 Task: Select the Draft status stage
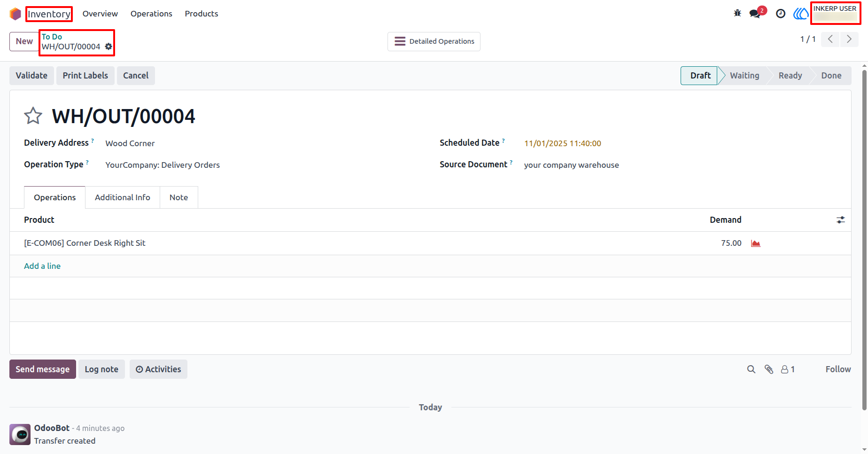[700, 76]
